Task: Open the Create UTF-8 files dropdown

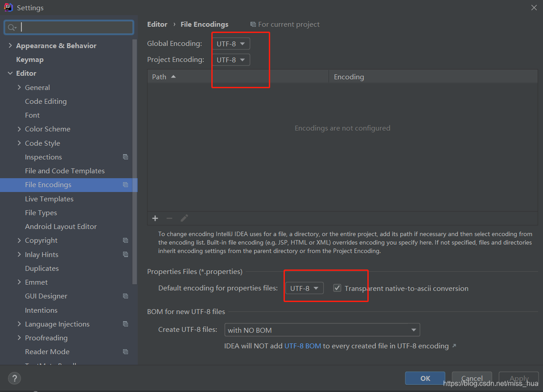Action: click(322, 330)
